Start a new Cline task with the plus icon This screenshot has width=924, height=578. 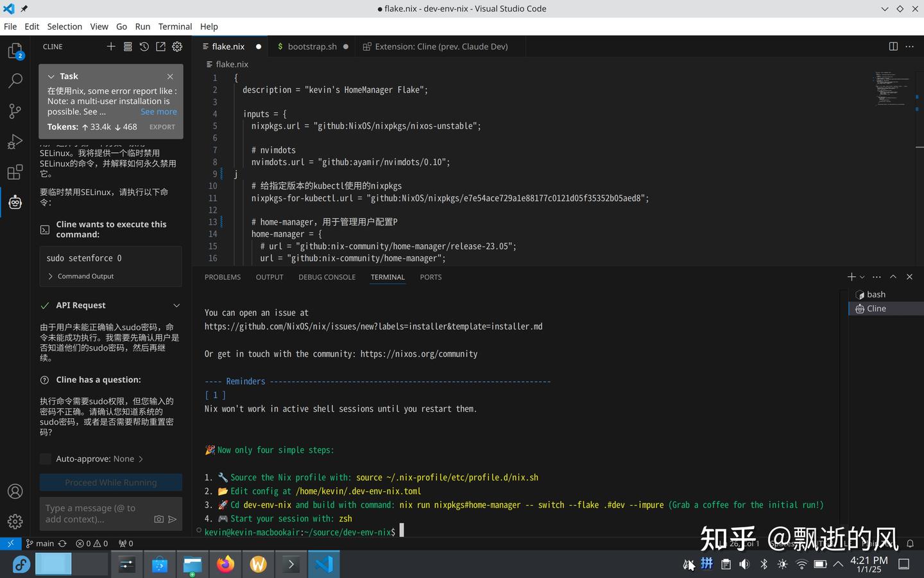coord(110,46)
